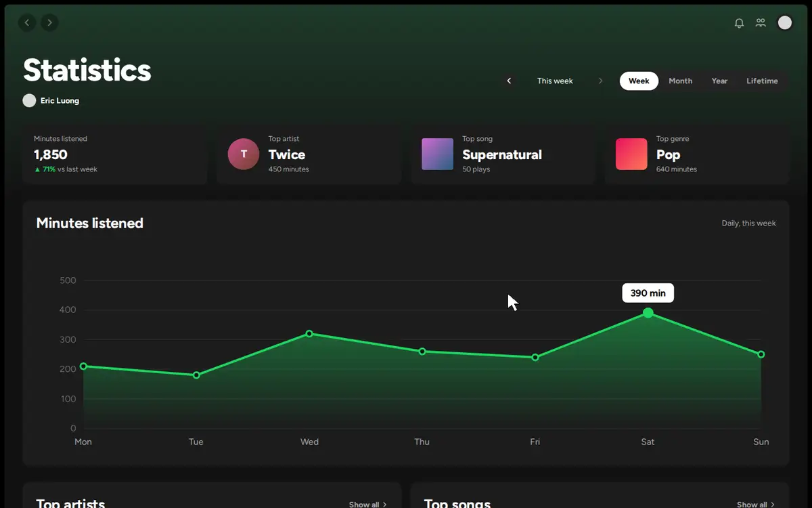812x508 pixels.
Task: Click the Pop genre thumbnail
Action: [x=631, y=154]
